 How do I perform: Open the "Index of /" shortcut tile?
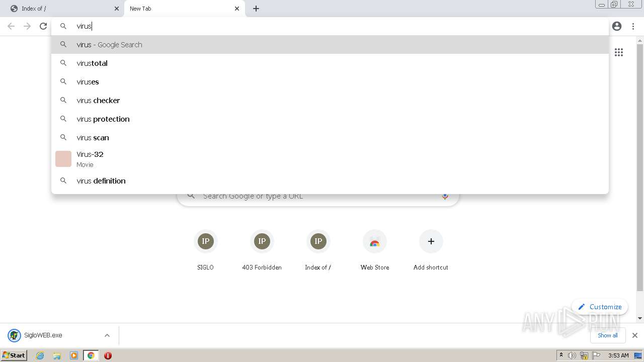click(318, 251)
